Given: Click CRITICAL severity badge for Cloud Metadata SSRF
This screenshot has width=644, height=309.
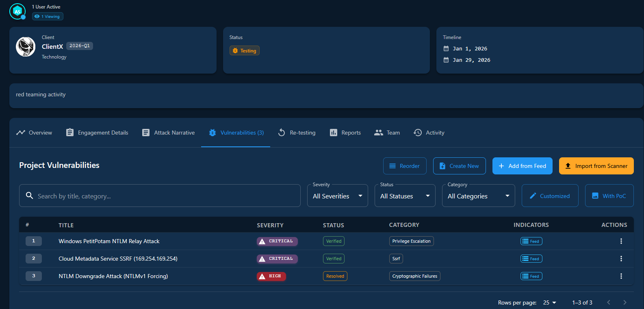Looking at the screenshot, I should click(277, 259).
